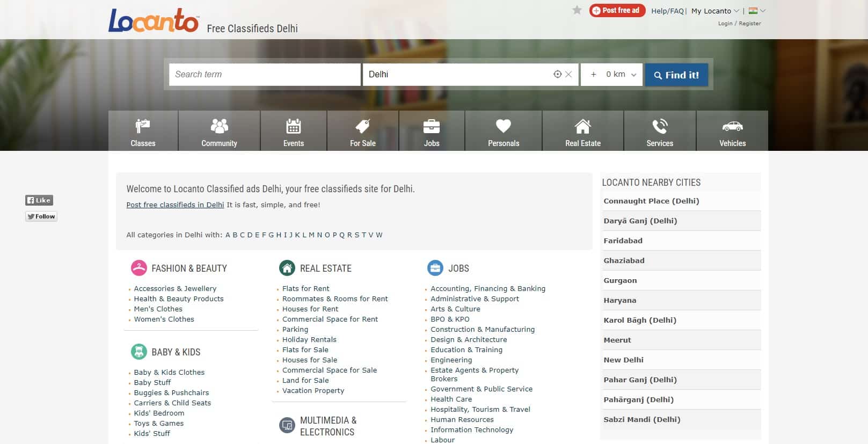The height and width of the screenshot is (444, 868).
Task: Select Ghaziabad nearby city
Action: click(x=624, y=260)
